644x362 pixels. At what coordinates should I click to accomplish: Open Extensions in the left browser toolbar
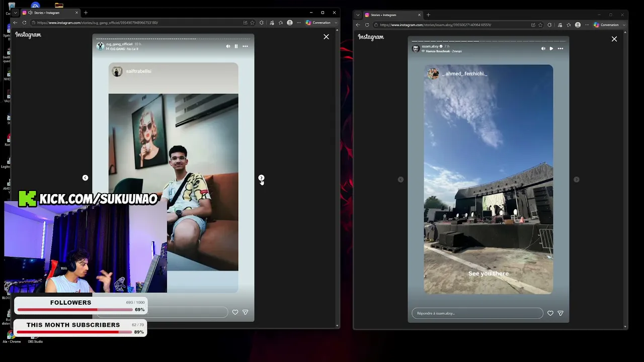(x=262, y=23)
